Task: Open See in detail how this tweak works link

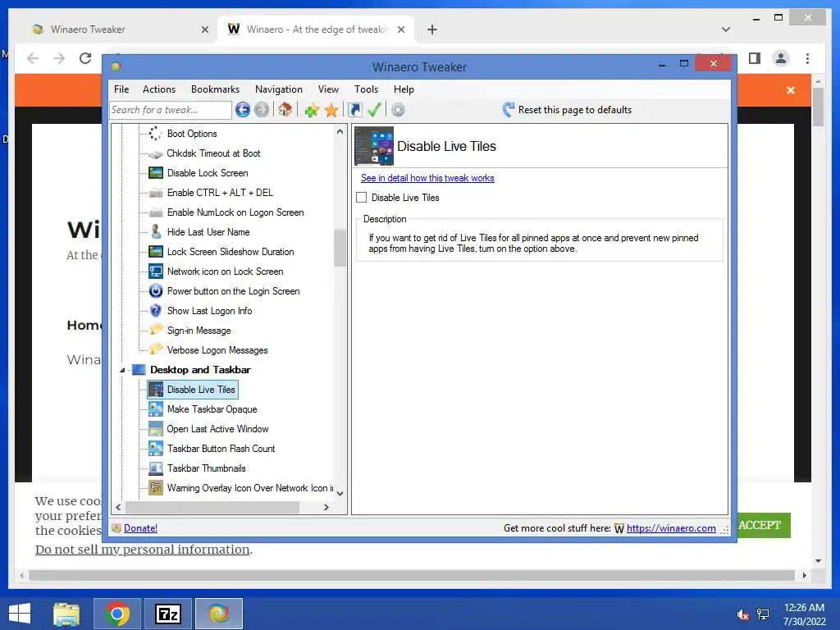Action: pos(427,178)
